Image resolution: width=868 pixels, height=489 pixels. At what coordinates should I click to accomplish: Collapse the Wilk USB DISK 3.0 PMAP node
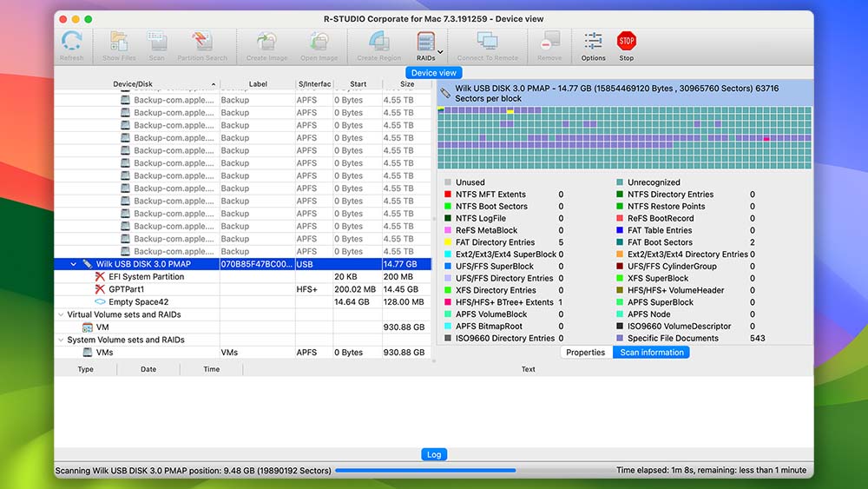(x=73, y=264)
